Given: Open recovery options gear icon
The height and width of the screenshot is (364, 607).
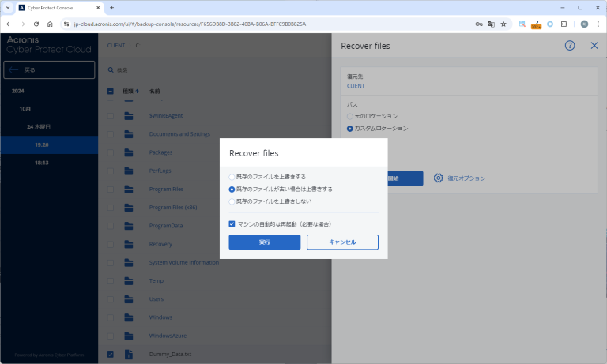Looking at the screenshot, I should point(438,178).
